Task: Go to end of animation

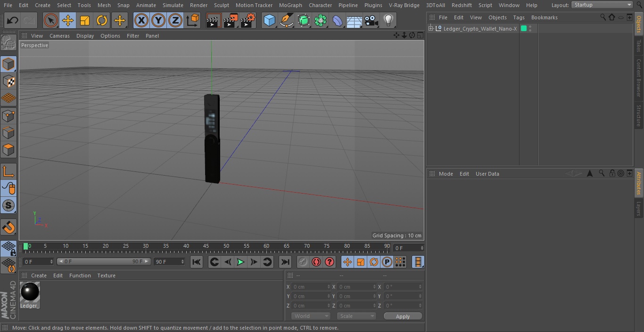Action: [x=285, y=262]
